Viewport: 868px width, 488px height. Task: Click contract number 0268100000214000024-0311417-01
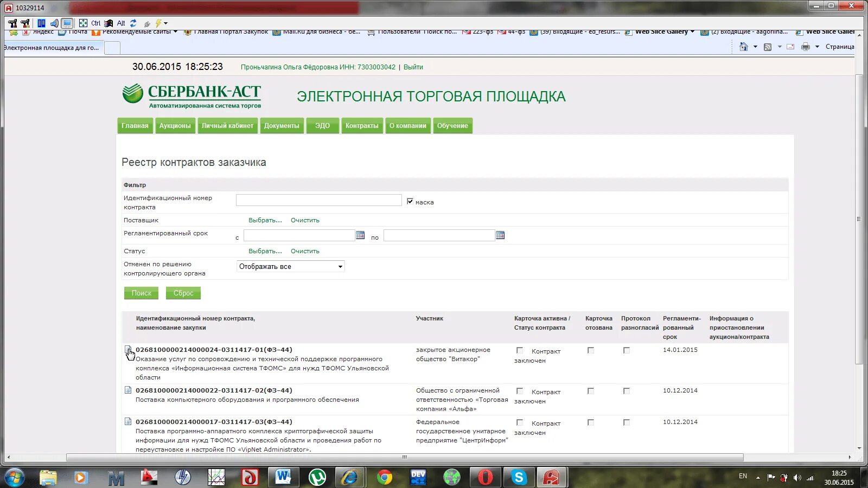(214, 350)
